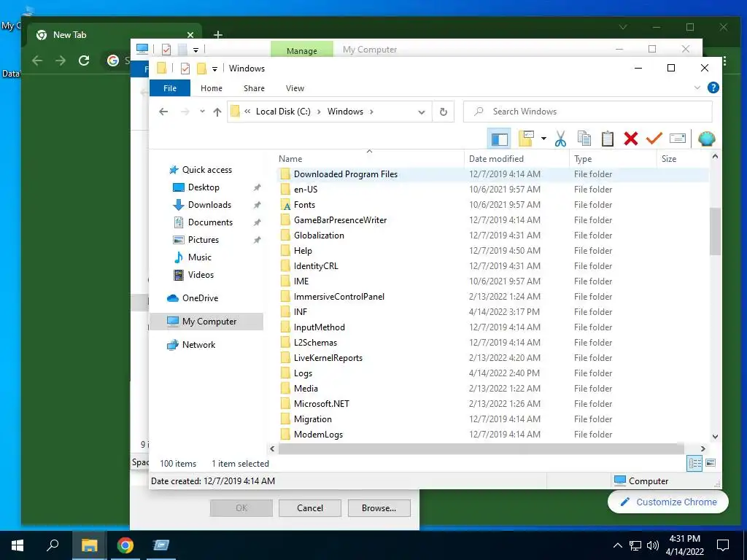Click the vertical scrollbar down arrow

click(x=715, y=436)
